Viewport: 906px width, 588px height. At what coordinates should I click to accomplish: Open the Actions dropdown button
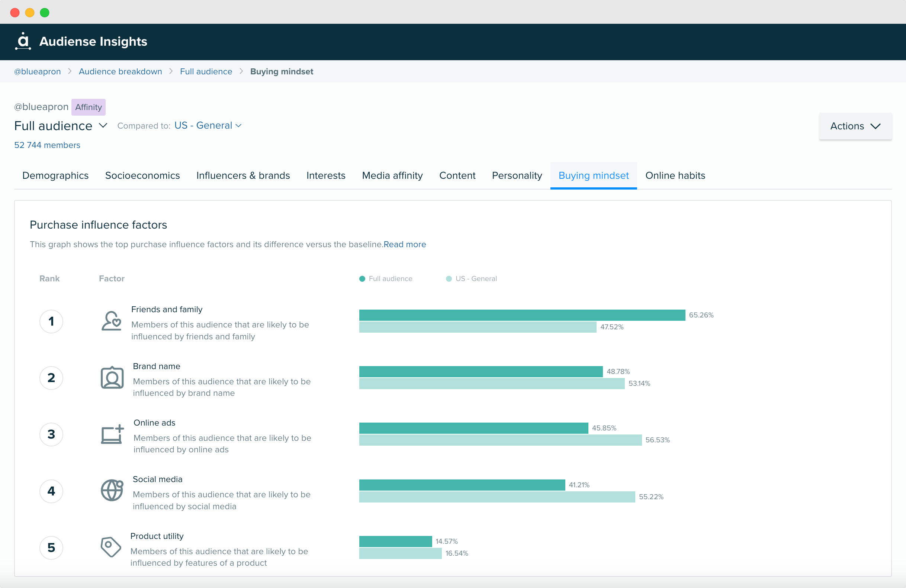[855, 126]
